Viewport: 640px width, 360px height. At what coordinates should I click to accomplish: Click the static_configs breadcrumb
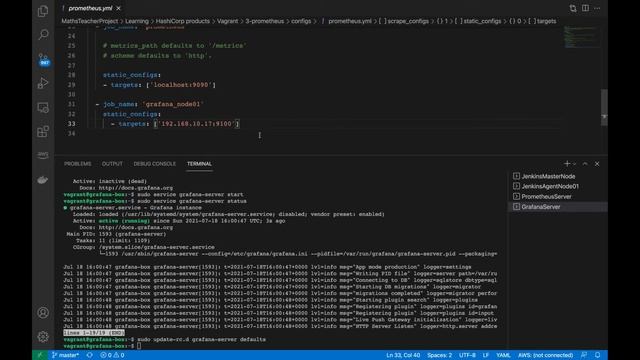point(478,21)
